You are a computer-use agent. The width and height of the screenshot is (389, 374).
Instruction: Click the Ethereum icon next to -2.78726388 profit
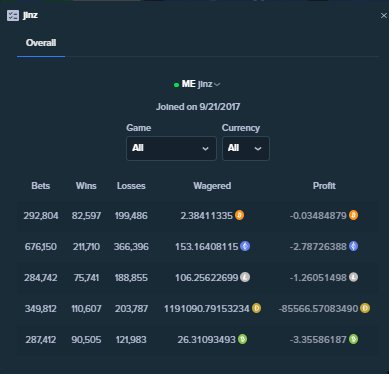point(353,246)
